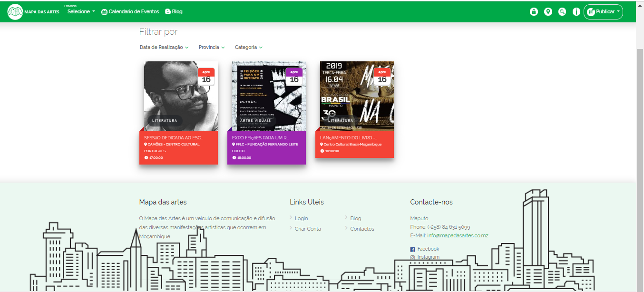Viewport: 644px width, 292px height.
Task: Click the search magnifier icon
Action: (562, 12)
